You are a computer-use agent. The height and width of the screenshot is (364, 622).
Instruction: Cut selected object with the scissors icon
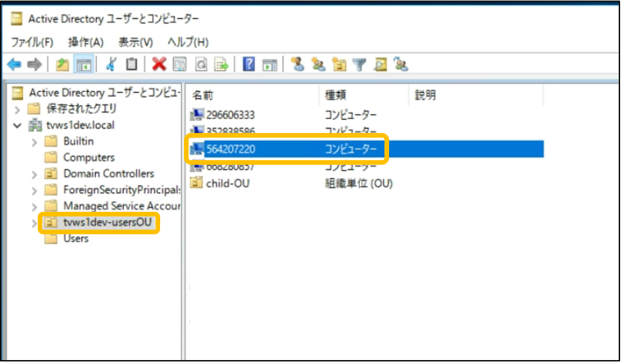click(x=111, y=64)
